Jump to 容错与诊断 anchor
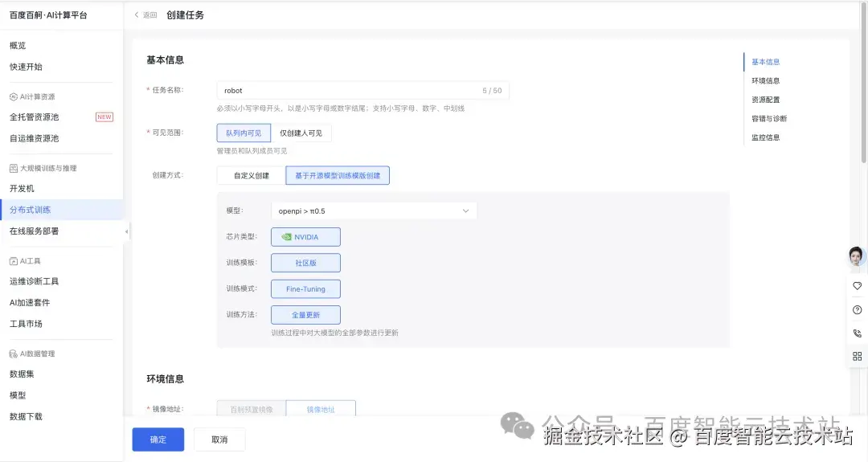The height and width of the screenshot is (462, 868). [769, 118]
